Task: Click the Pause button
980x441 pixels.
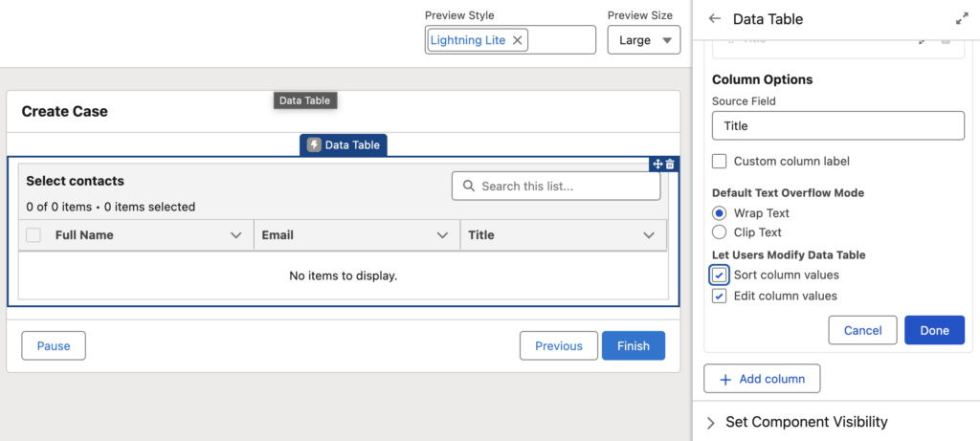Action: coord(54,346)
